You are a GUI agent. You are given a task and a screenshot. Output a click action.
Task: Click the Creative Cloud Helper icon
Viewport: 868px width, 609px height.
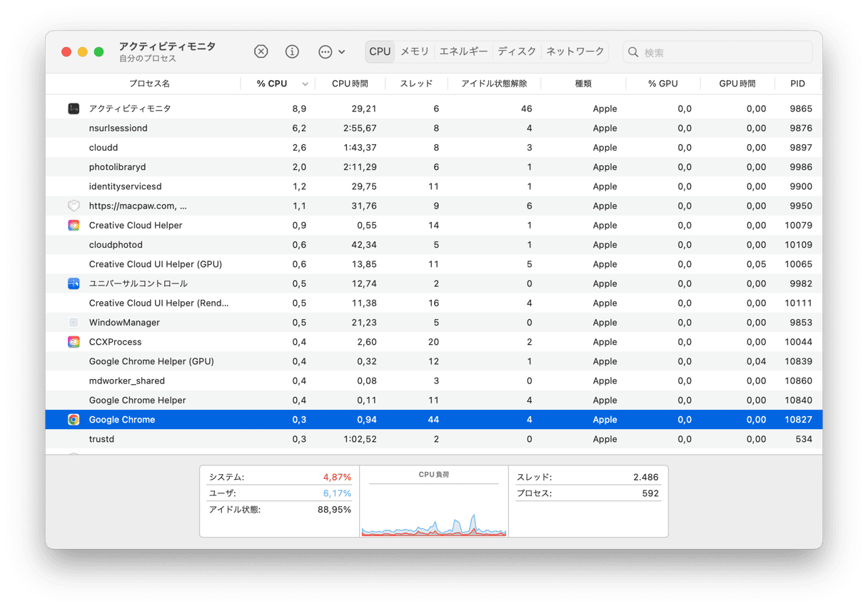click(74, 225)
